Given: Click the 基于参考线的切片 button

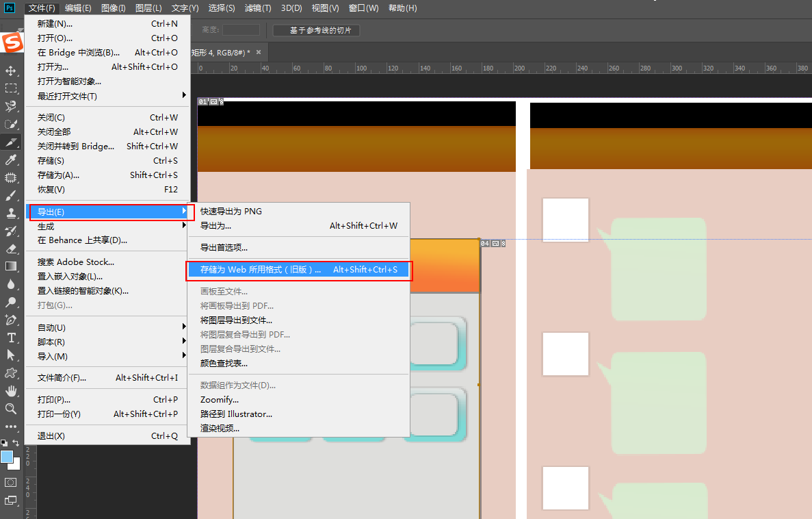Looking at the screenshot, I should pyautogui.click(x=315, y=30).
